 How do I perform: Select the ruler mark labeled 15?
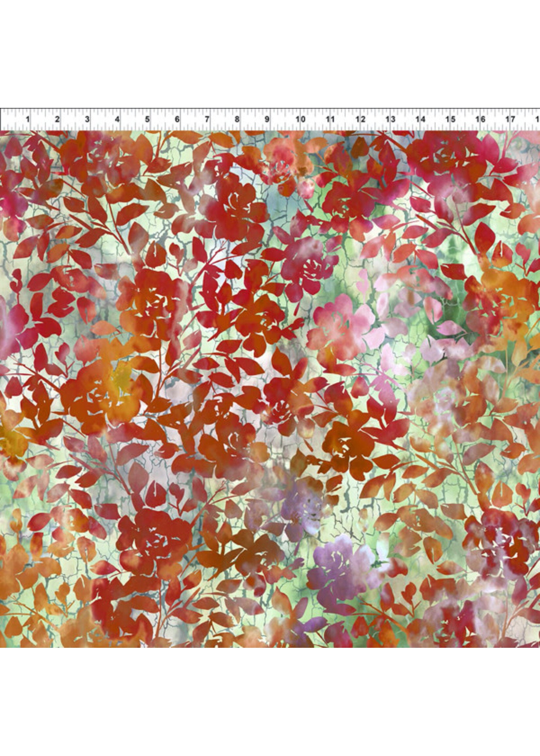pyautogui.click(x=450, y=119)
